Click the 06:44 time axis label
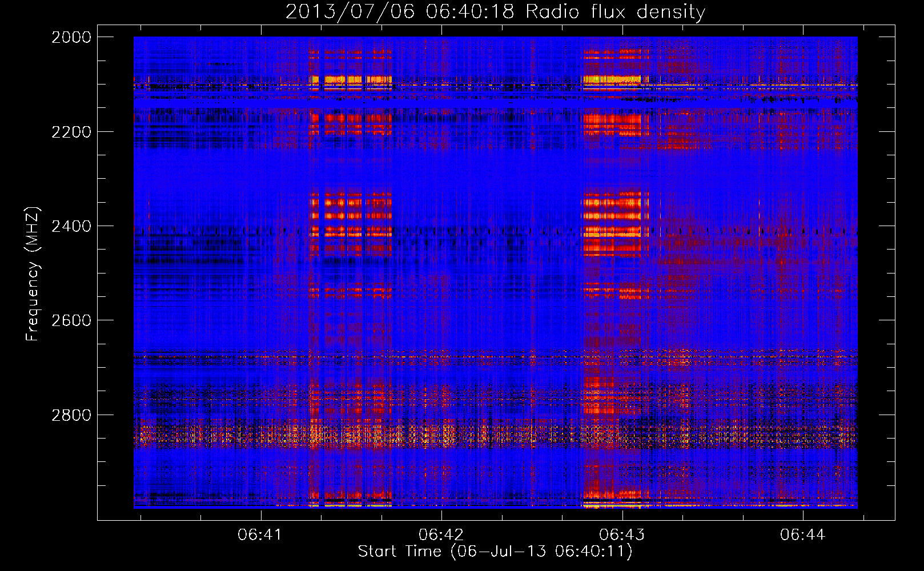 coord(803,534)
